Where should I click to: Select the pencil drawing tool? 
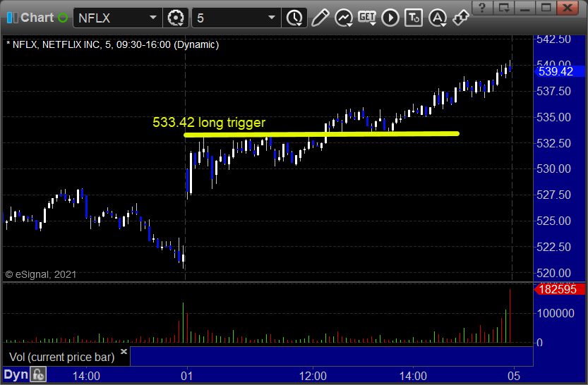(320, 18)
